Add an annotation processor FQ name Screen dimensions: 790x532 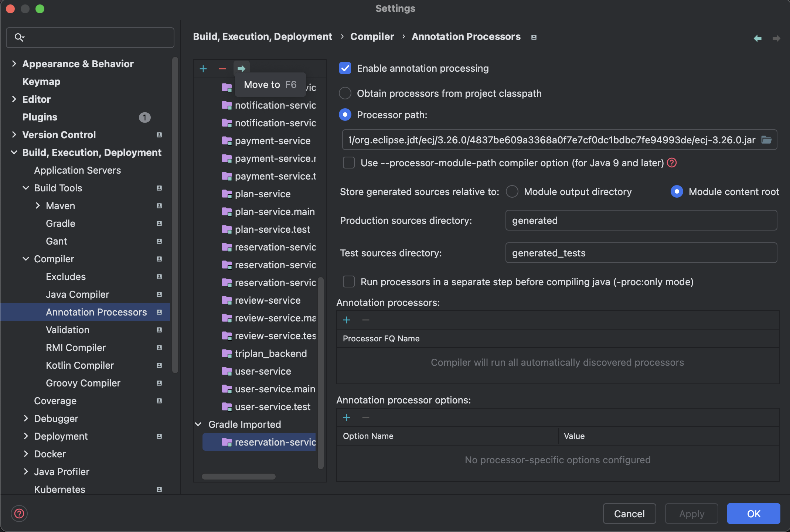(x=347, y=320)
